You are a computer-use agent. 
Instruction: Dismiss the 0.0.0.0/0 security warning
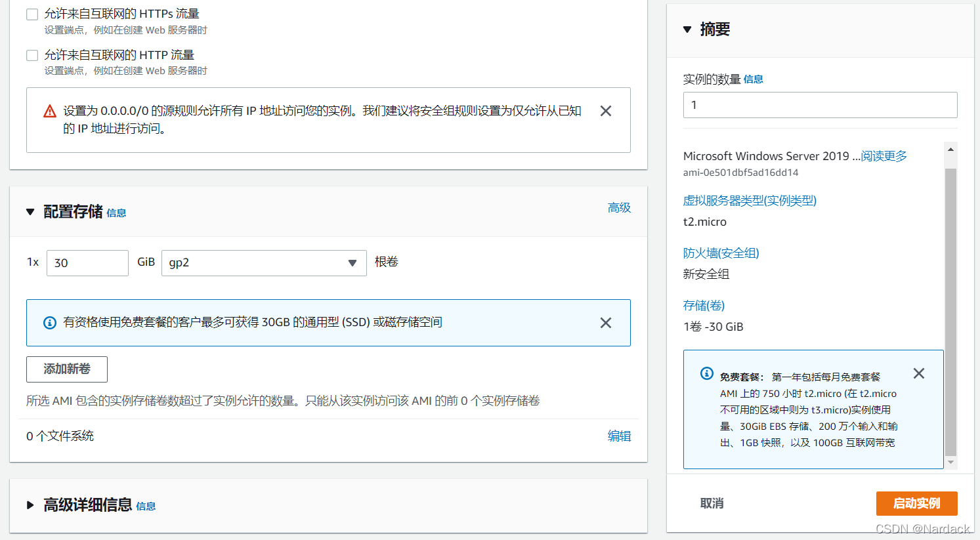point(605,111)
